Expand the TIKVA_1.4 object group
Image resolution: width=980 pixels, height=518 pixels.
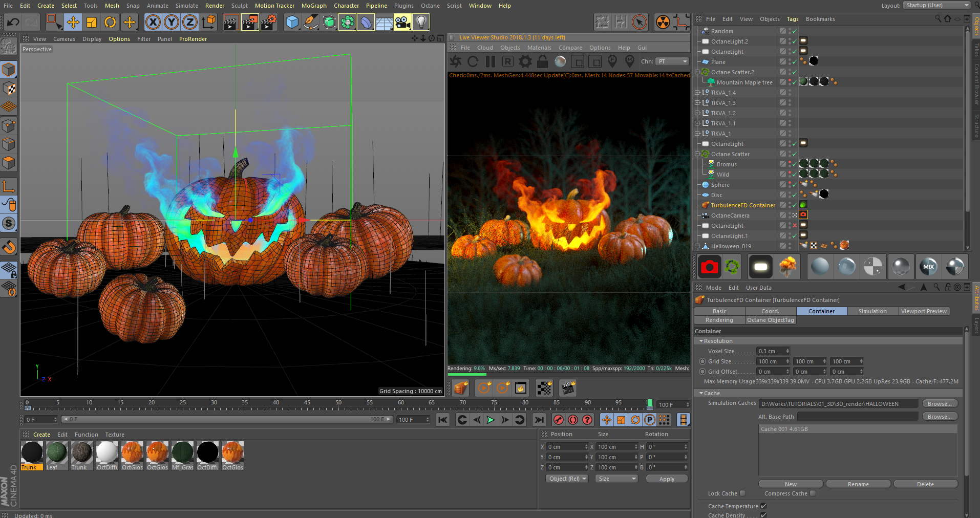(697, 93)
